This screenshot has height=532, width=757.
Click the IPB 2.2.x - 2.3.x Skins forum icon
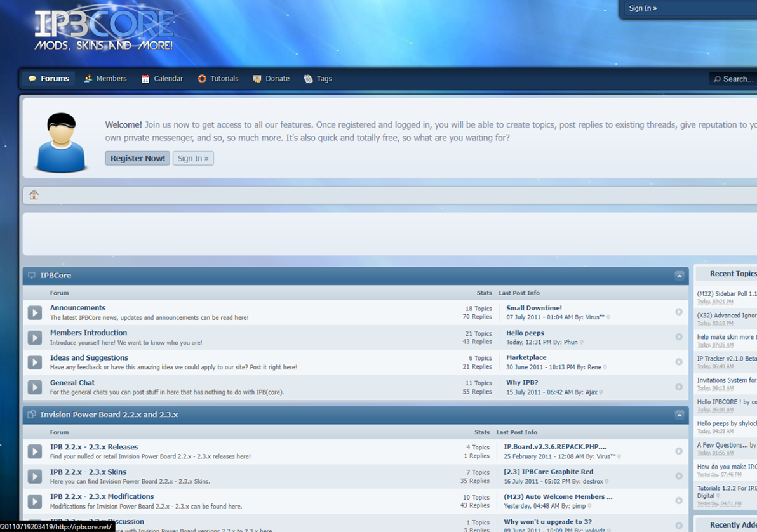(35, 476)
